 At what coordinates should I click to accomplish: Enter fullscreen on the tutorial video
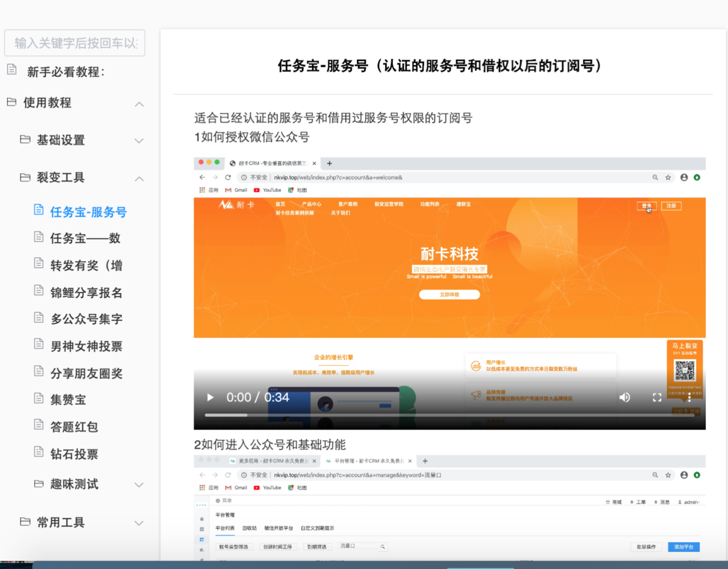(657, 397)
